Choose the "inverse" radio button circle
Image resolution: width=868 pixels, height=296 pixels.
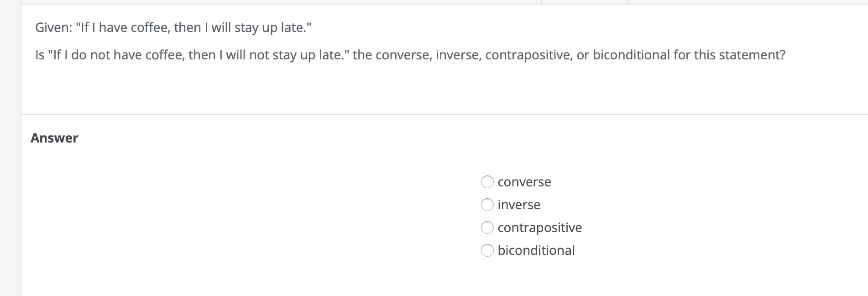[x=487, y=205]
